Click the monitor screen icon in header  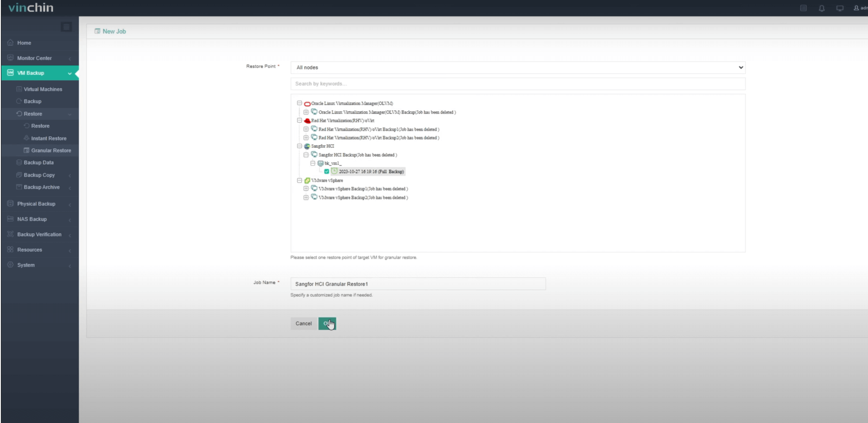click(840, 8)
